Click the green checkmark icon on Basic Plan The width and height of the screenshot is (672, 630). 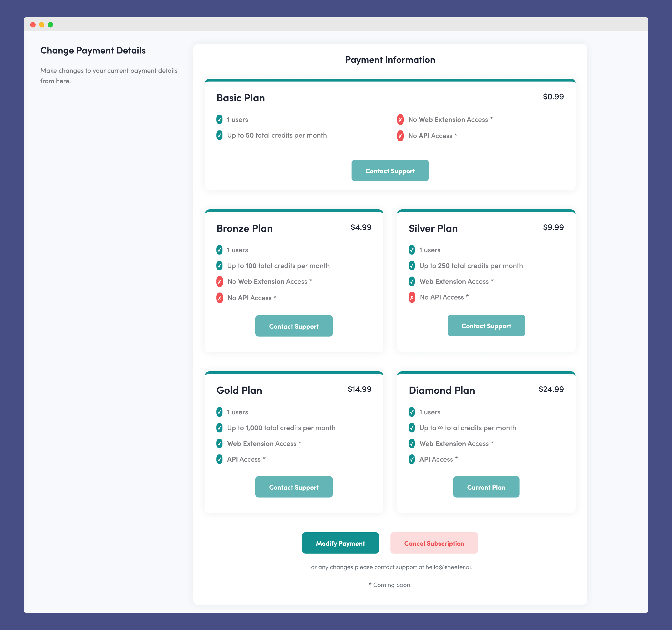point(219,120)
